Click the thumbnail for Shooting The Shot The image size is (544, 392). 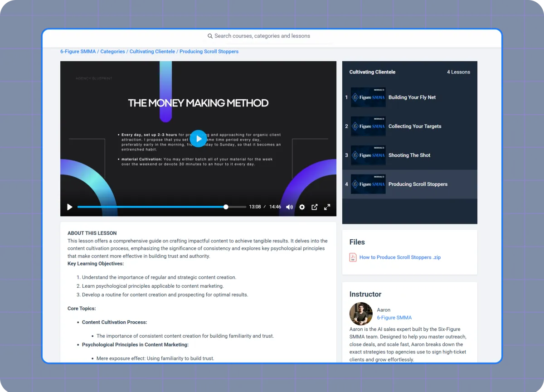tap(368, 155)
